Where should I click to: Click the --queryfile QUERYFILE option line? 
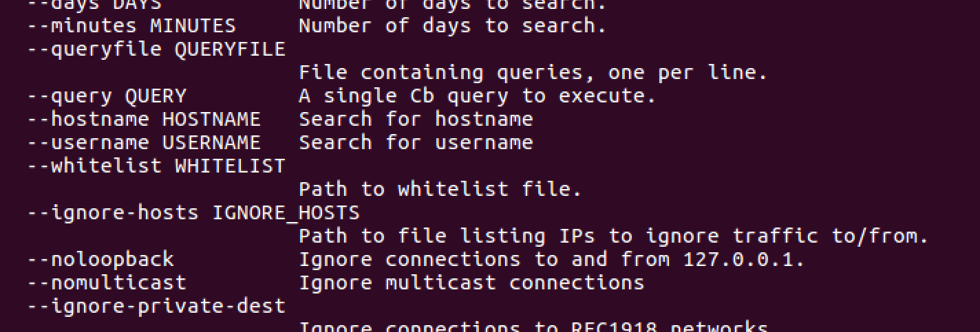pos(156,49)
